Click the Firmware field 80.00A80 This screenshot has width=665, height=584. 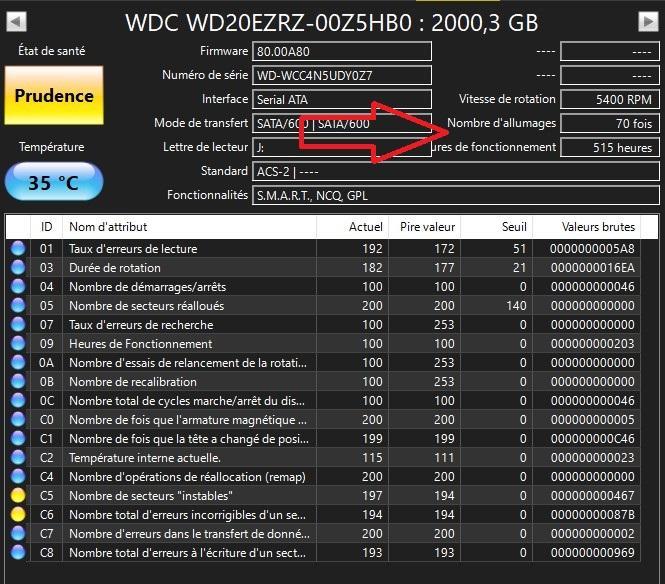click(342, 51)
